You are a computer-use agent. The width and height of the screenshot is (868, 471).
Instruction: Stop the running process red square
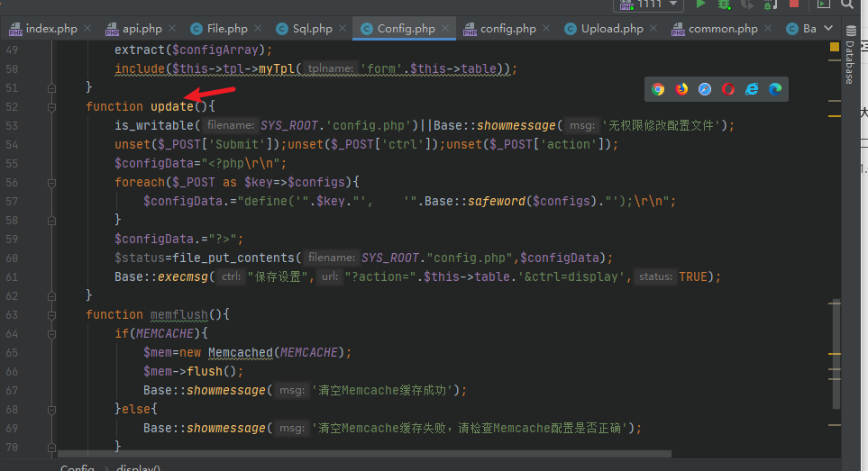pyautogui.click(x=793, y=4)
